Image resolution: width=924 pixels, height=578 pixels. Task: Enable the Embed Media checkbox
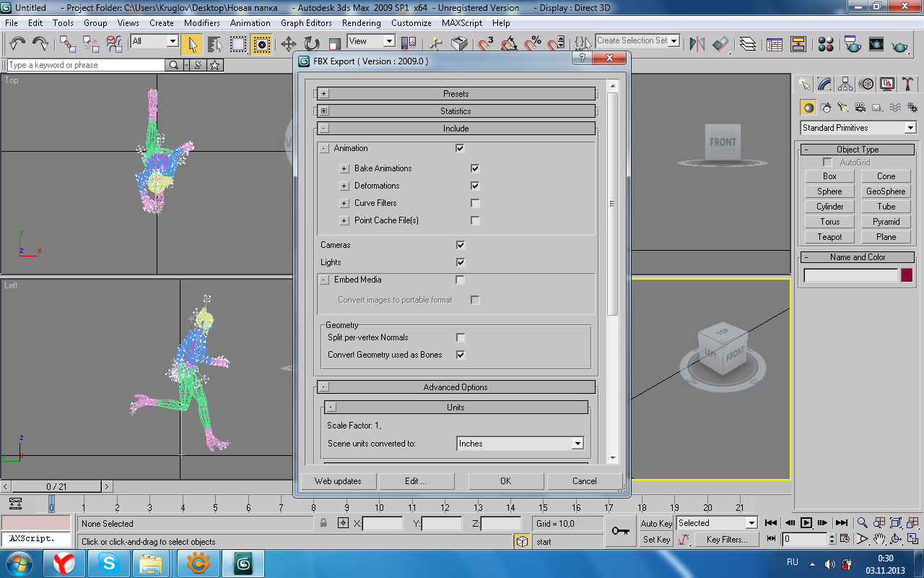(460, 280)
